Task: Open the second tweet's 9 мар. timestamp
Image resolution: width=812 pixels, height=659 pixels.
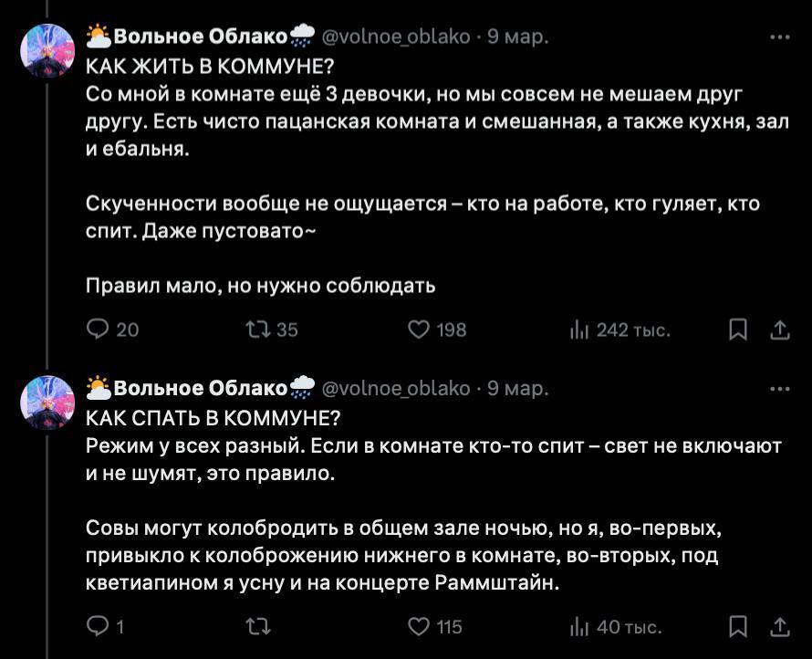Action: [517, 389]
